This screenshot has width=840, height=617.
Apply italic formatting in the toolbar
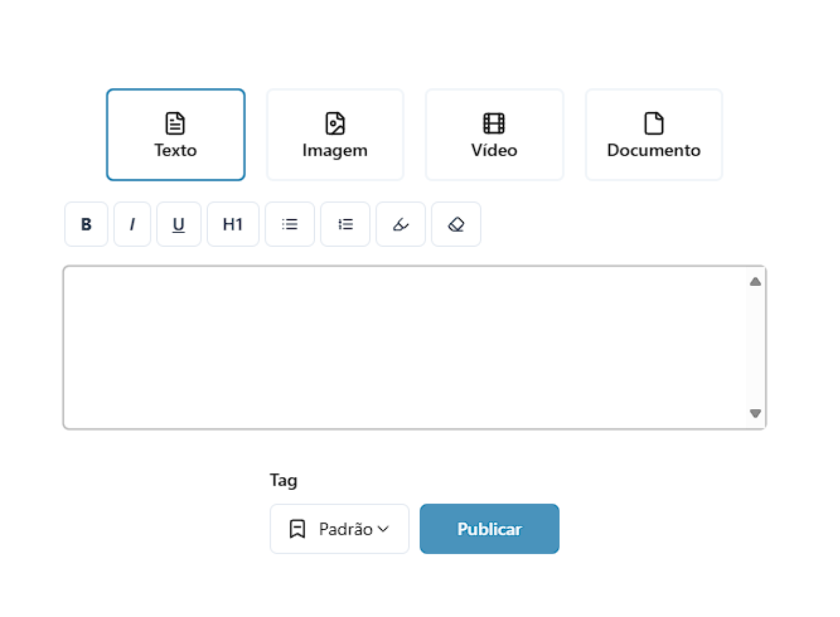coord(132,224)
